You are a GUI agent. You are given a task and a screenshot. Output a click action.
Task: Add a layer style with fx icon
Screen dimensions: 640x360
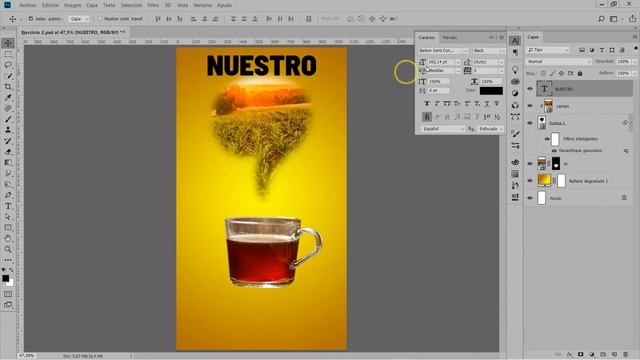click(x=569, y=355)
